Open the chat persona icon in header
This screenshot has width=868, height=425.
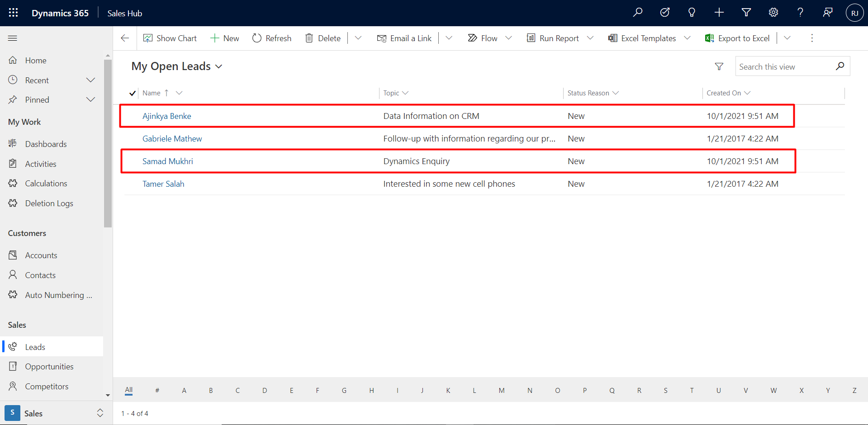pos(828,13)
